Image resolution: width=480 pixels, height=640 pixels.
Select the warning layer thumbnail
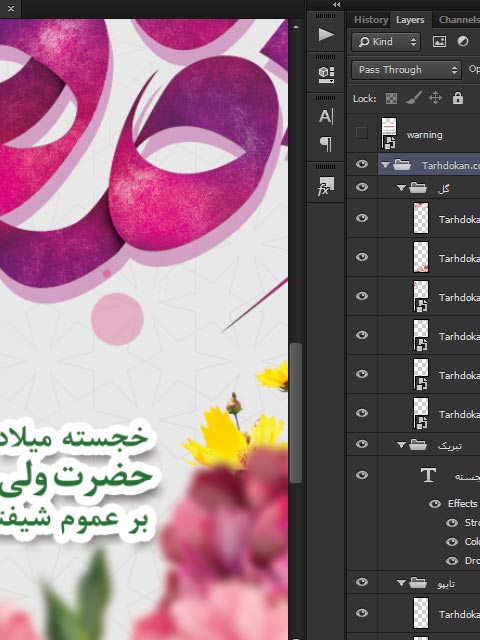[x=389, y=133]
